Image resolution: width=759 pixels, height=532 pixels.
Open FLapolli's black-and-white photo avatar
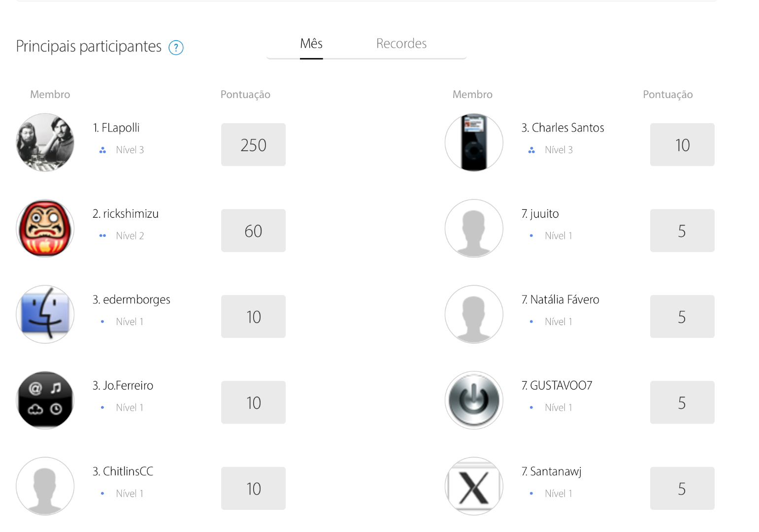click(x=45, y=142)
